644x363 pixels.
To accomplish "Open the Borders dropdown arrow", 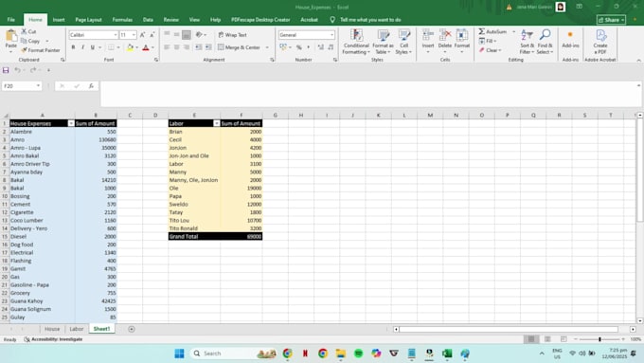I will (118, 47).
